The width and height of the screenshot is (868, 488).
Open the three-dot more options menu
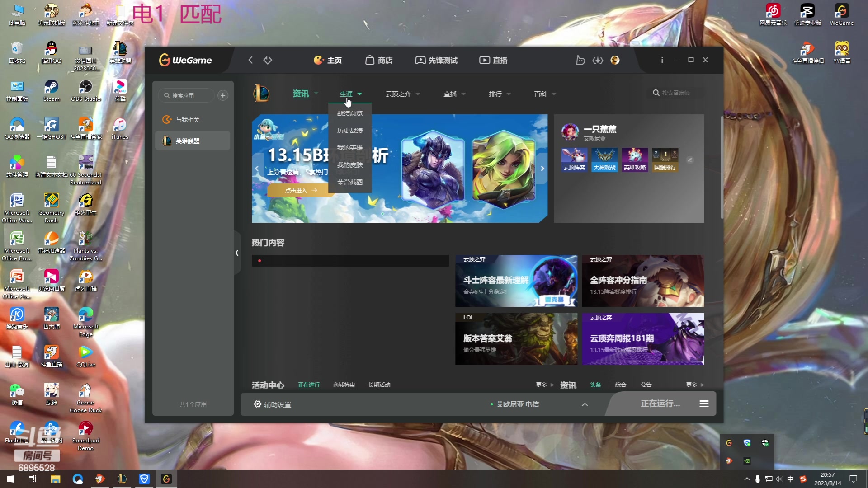[x=662, y=60]
